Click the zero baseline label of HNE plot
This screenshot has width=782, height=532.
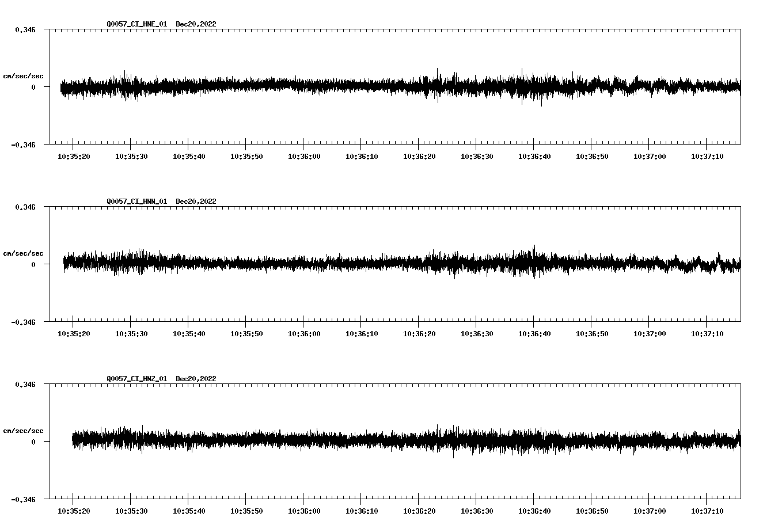(x=33, y=87)
